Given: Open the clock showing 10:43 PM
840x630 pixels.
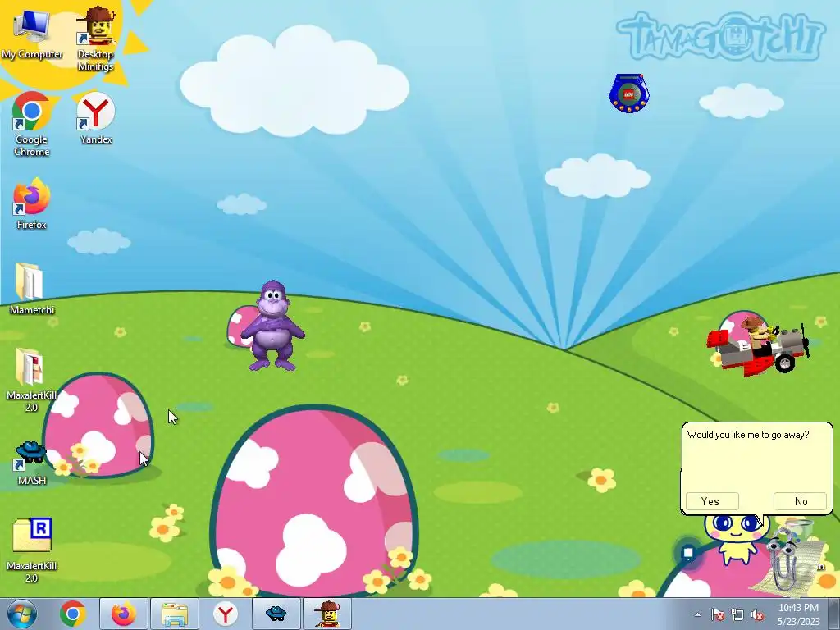Looking at the screenshot, I should 798,614.
